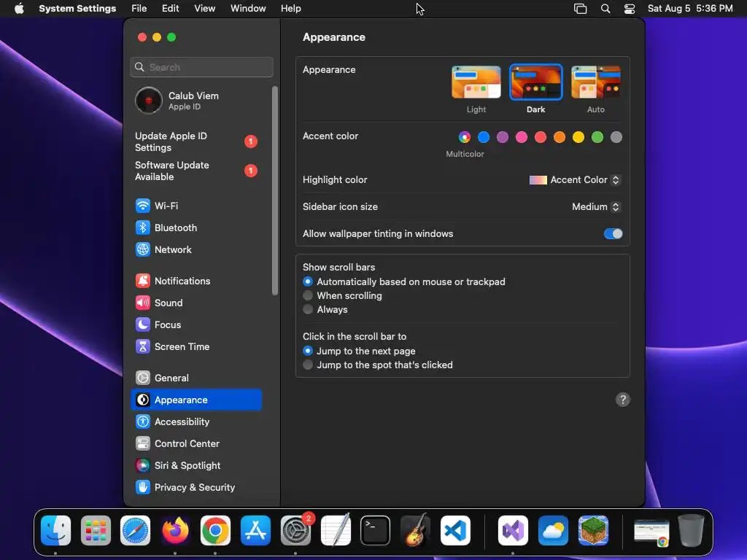Click the sidebar Search field

201,67
